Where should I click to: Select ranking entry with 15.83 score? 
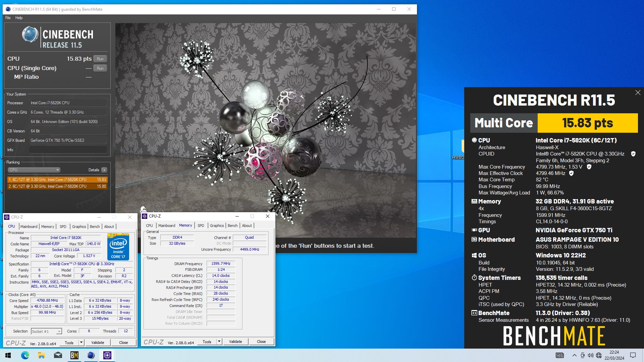coord(57,180)
